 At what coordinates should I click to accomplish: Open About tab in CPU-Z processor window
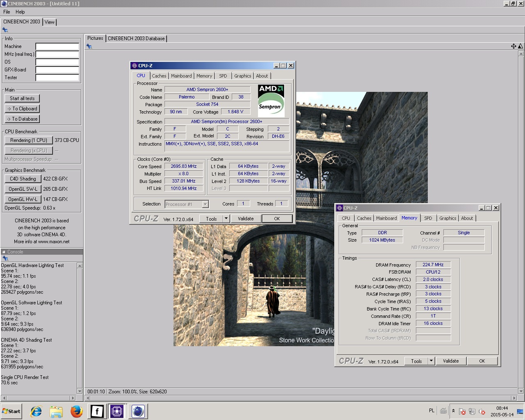click(262, 76)
